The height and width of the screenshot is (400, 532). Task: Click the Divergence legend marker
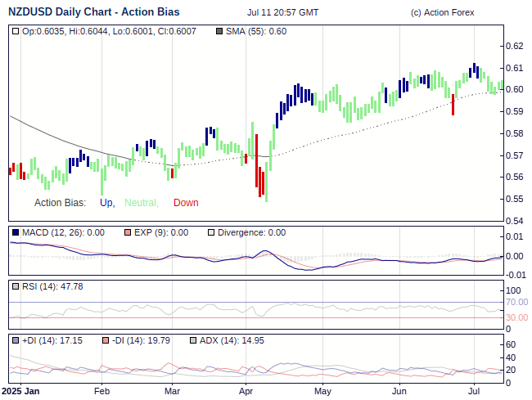point(210,232)
